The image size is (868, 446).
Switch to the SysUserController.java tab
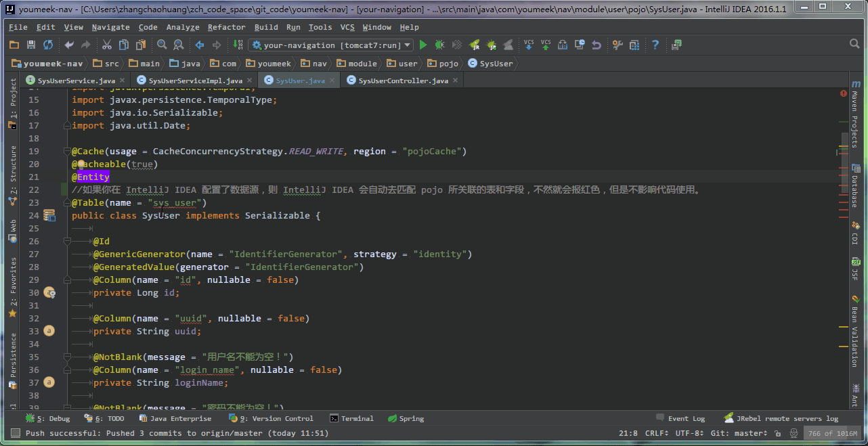pos(403,81)
